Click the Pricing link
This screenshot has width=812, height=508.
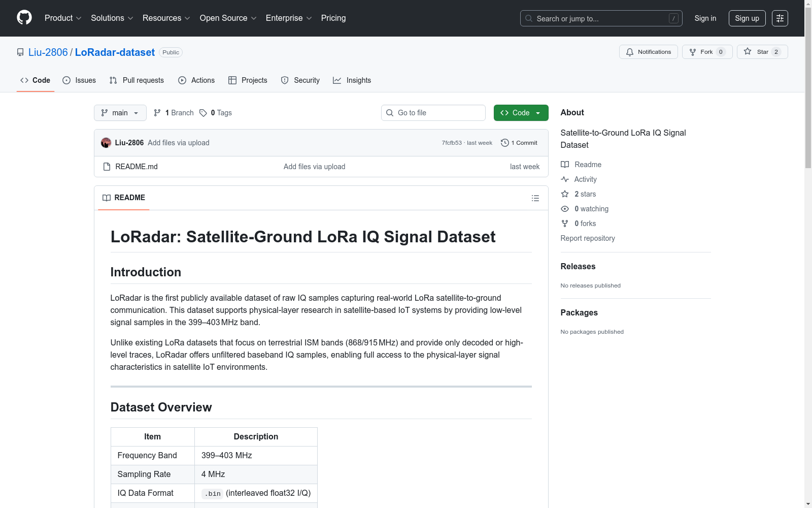(333, 18)
